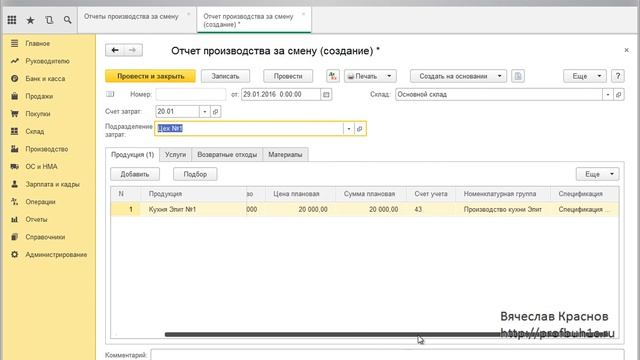Click Добавить button
The height and width of the screenshot is (360, 640).
[135, 174]
